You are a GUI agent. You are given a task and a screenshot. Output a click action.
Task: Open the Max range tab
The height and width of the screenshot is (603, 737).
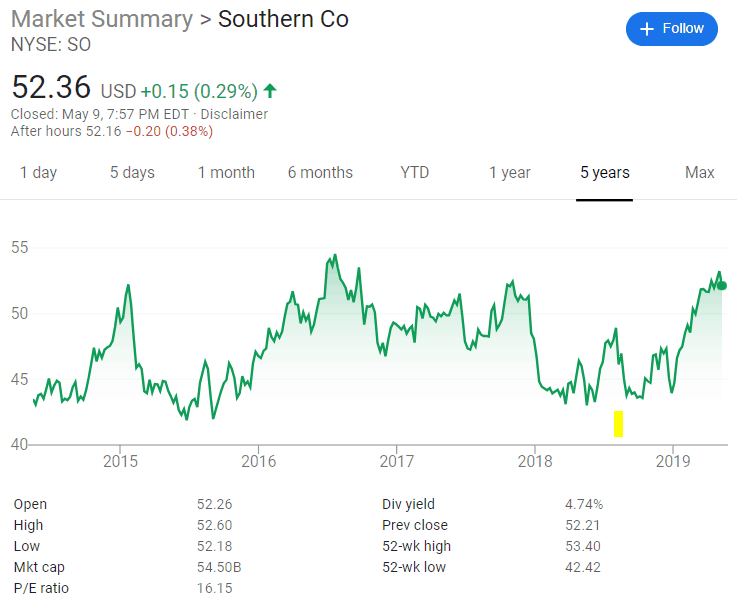tap(699, 172)
